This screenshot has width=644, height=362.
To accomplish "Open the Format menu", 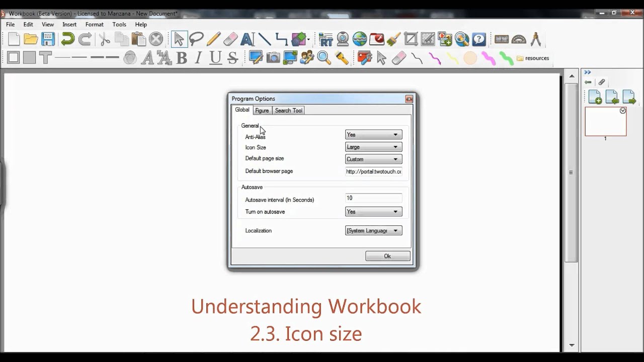I will pos(94,24).
